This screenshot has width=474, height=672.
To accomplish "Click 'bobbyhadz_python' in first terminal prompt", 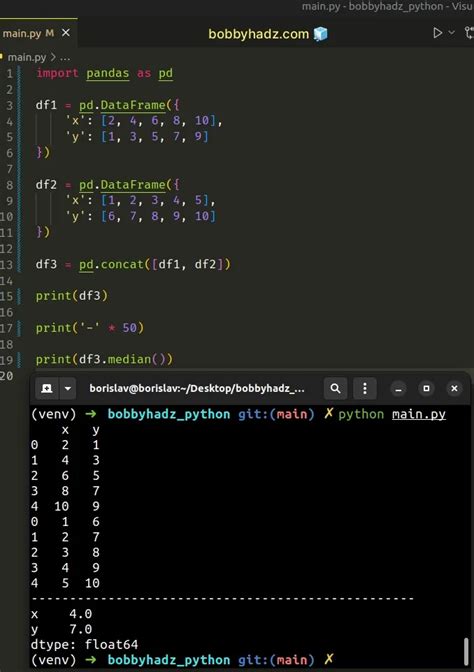I will [x=169, y=414].
